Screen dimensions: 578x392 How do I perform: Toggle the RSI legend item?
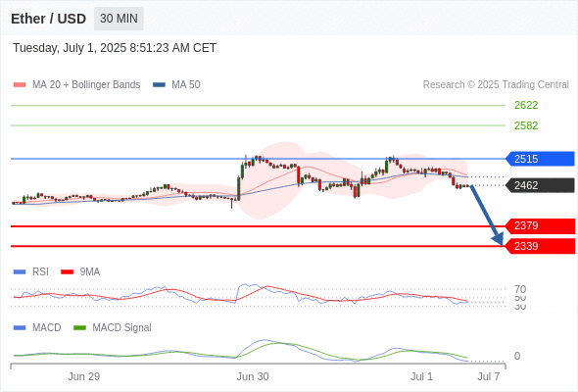click(x=31, y=271)
